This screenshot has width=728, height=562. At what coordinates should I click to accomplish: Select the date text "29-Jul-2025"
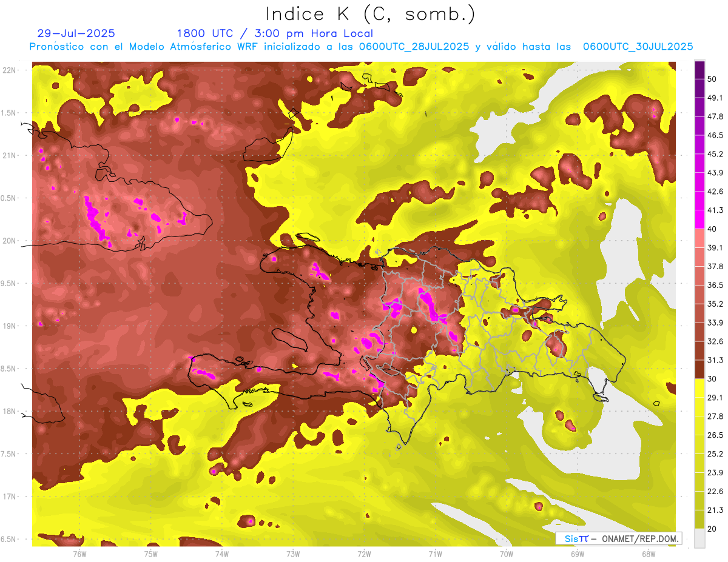pyautogui.click(x=76, y=33)
